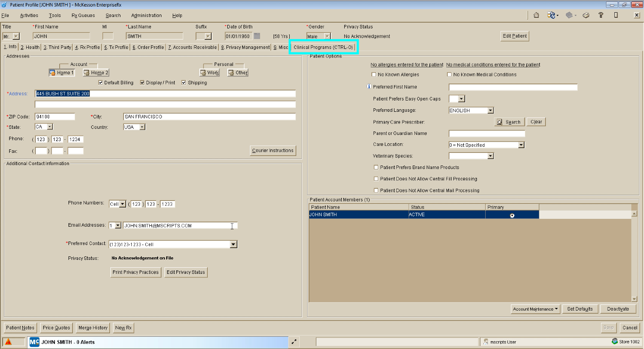Click the inner X close icon in toolbar
The image size is (644, 349).
point(637,15)
